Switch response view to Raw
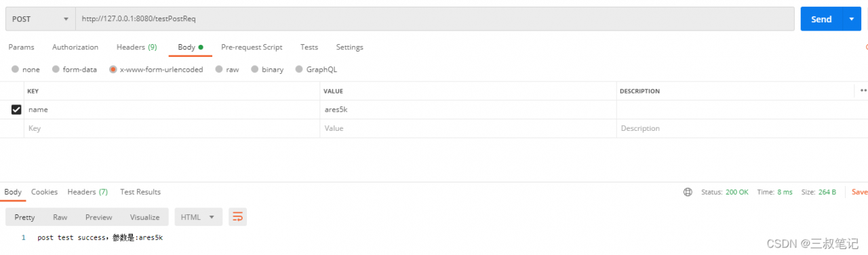The image size is (868, 255). 60,217
